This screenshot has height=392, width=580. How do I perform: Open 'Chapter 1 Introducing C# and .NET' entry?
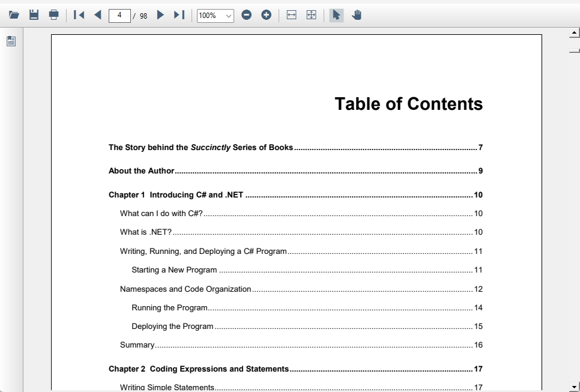(x=295, y=195)
